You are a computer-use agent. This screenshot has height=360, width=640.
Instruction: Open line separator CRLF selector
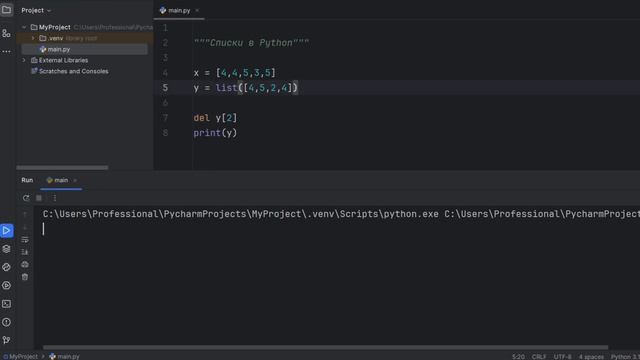coord(539,357)
